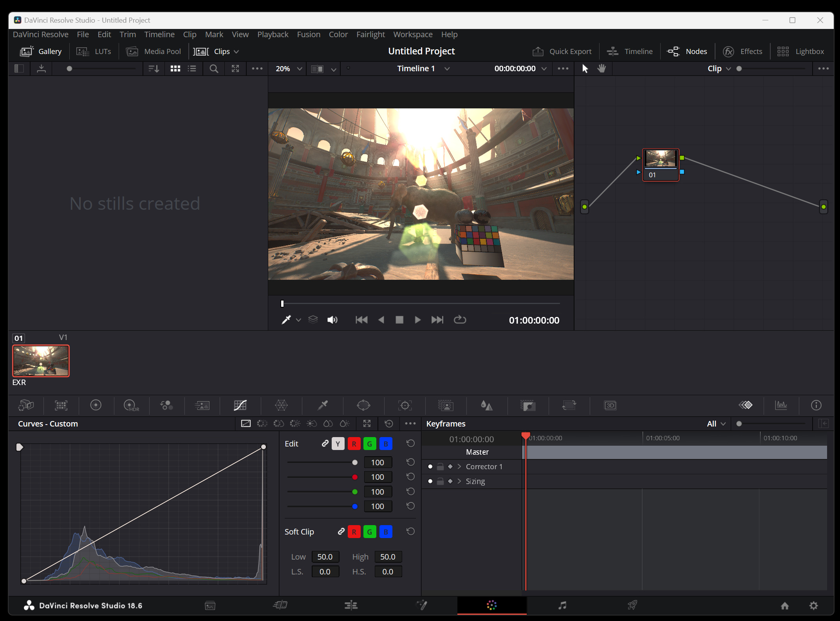Expand the Corrector 1 keyframe track
840x621 pixels.
click(x=459, y=466)
